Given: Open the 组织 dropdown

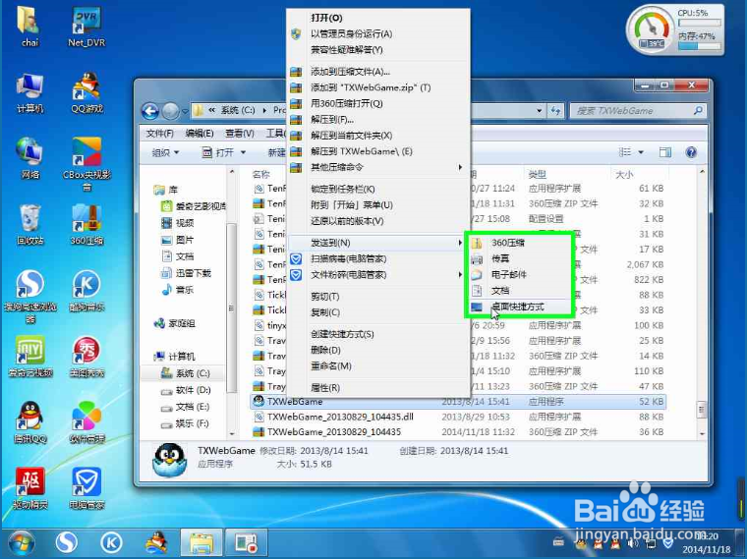Looking at the screenshot, I should [165, 152].
